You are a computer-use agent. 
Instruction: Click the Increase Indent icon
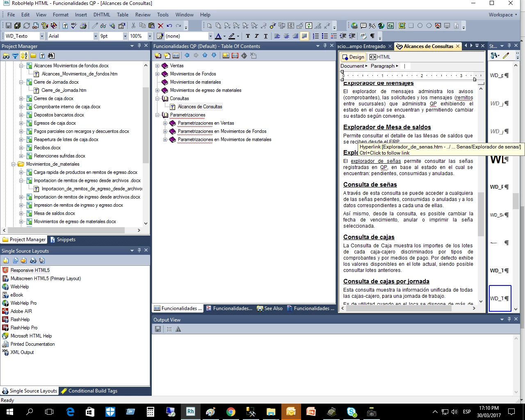(352, 36)
